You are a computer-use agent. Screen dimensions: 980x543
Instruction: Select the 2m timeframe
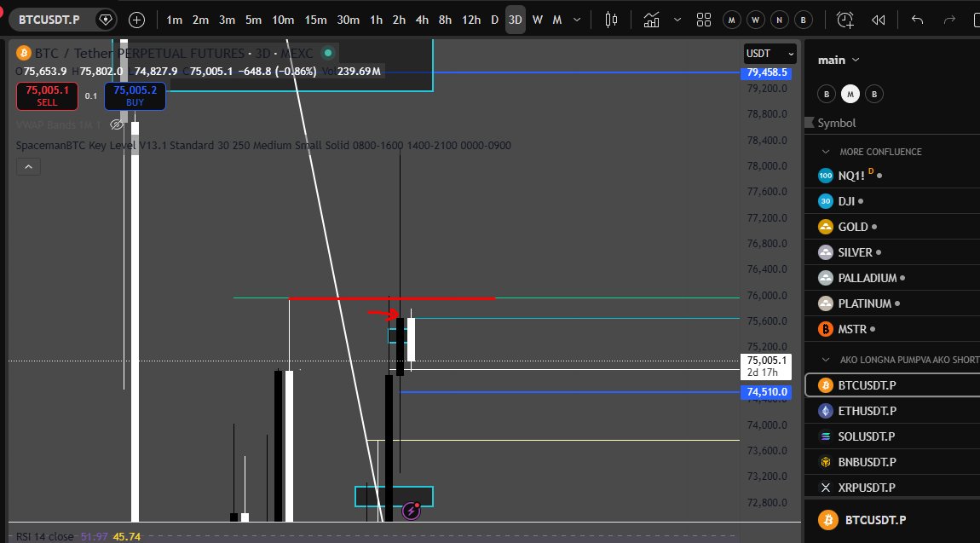point(200,20)
